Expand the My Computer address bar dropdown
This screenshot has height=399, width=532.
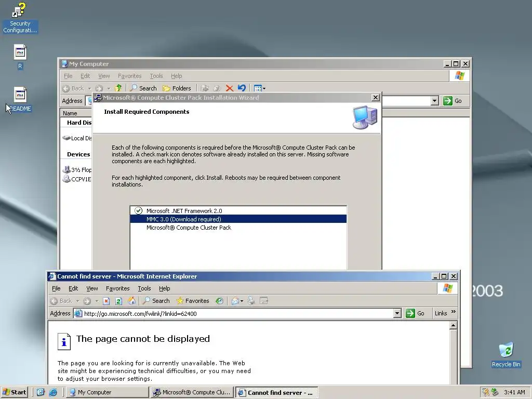pyautogui.click(x=435, y=101)
